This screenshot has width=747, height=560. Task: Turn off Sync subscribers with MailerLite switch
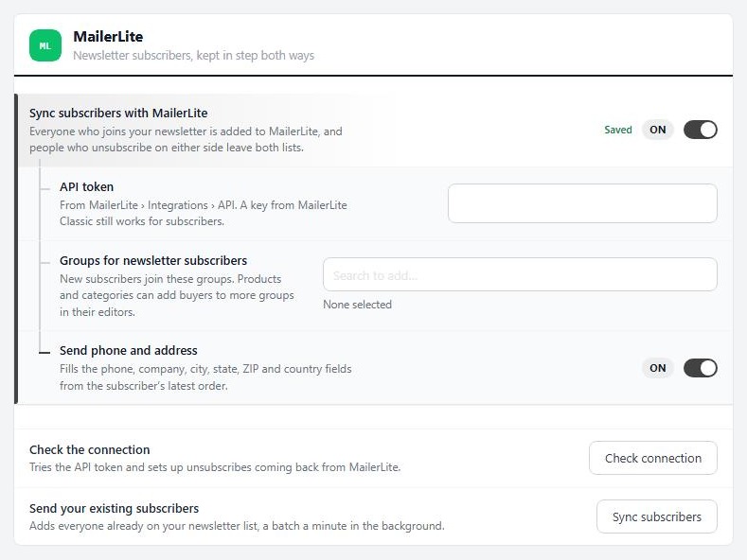click(700, 130)
